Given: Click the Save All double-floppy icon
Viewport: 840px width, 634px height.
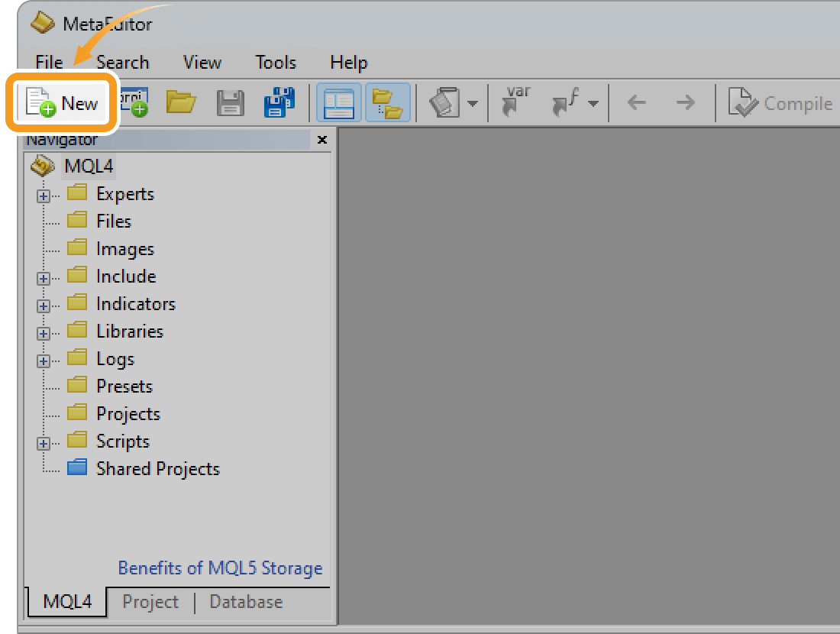Looking at the screenshot, I should (x=279, y=102).
